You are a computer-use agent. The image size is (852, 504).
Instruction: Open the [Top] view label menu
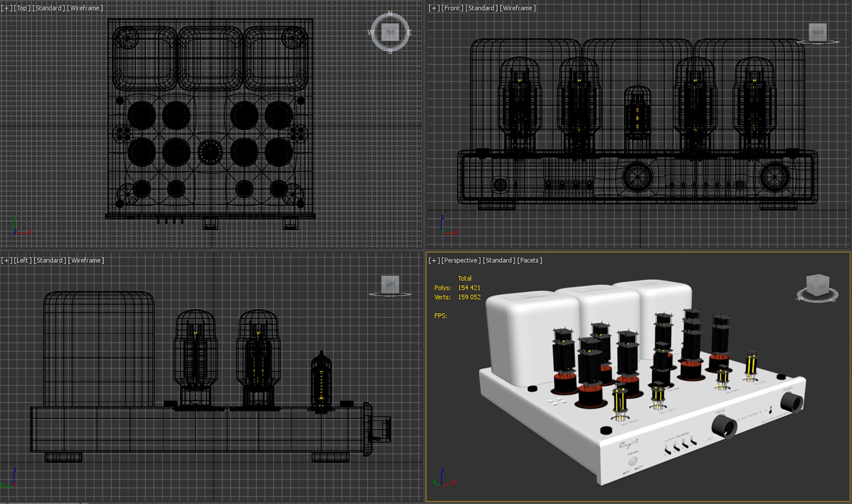22,8
